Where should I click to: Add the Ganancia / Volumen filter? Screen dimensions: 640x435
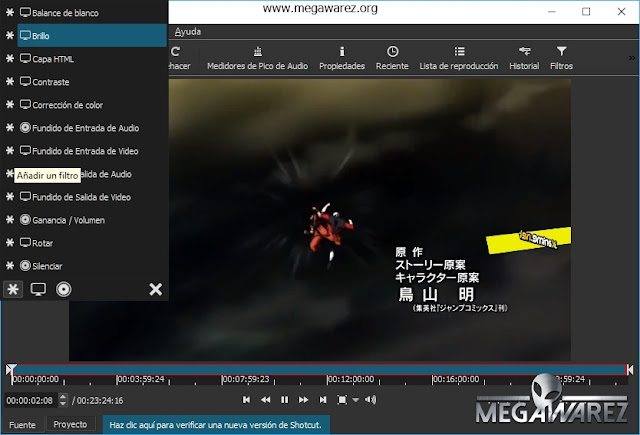click(91, 220)
